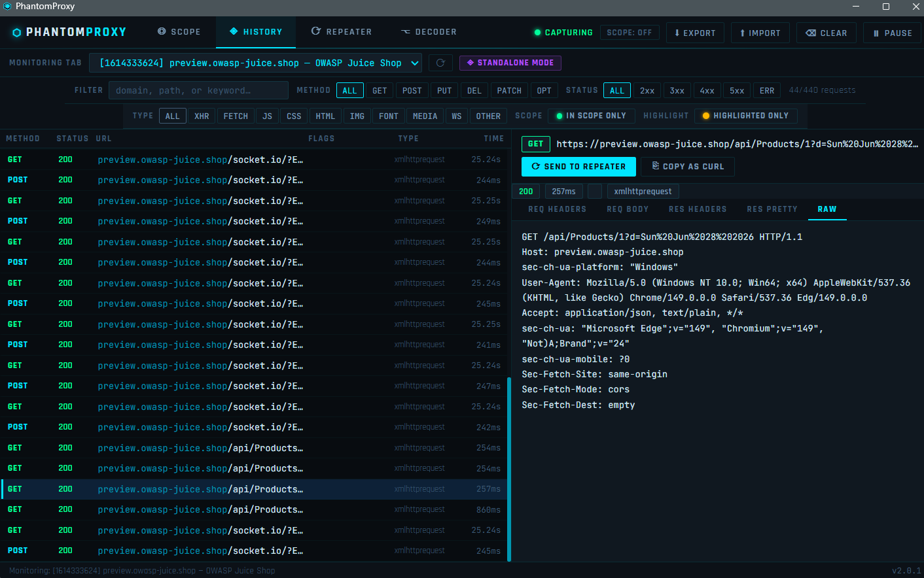Screen dimensions: 924x578
Task: Toggle the Scope: Off switch
Action: pos(630,33)
